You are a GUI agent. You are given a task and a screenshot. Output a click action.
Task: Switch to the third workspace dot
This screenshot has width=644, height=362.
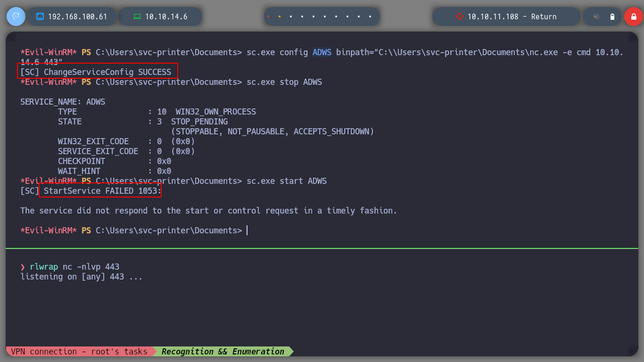291,16
